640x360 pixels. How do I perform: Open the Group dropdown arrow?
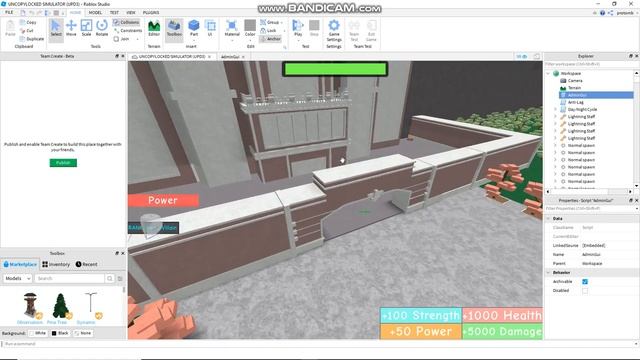(282, 22)
